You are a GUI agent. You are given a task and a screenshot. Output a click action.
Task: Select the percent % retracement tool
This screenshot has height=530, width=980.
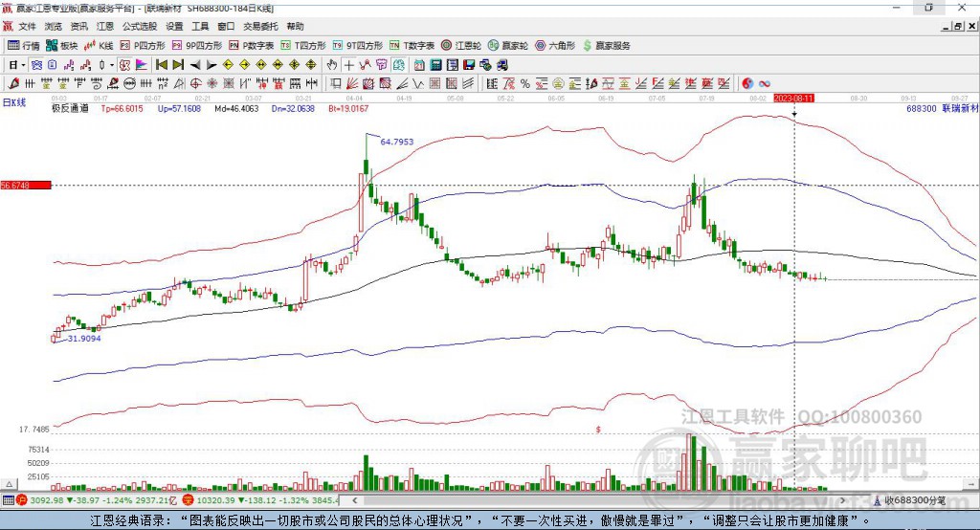(x=525, y=83)
